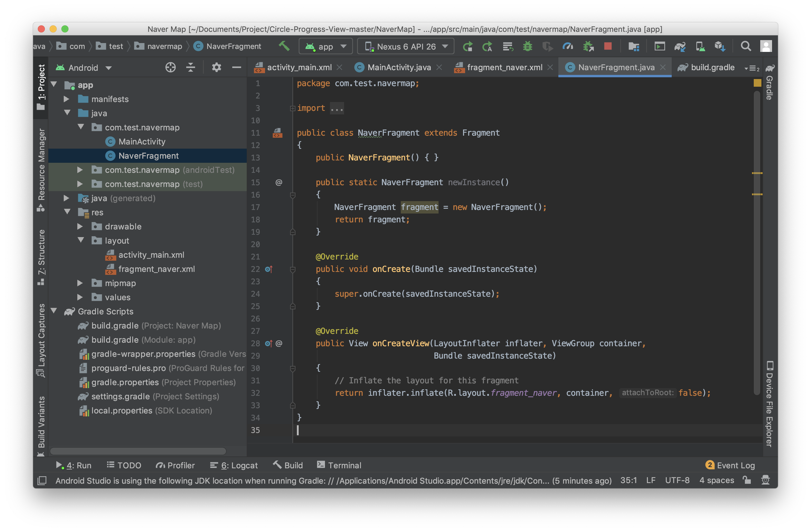811x532 pixels.
Task: Switch to the MainActivity.java editor tab
Action: click(x=399, y=68)
